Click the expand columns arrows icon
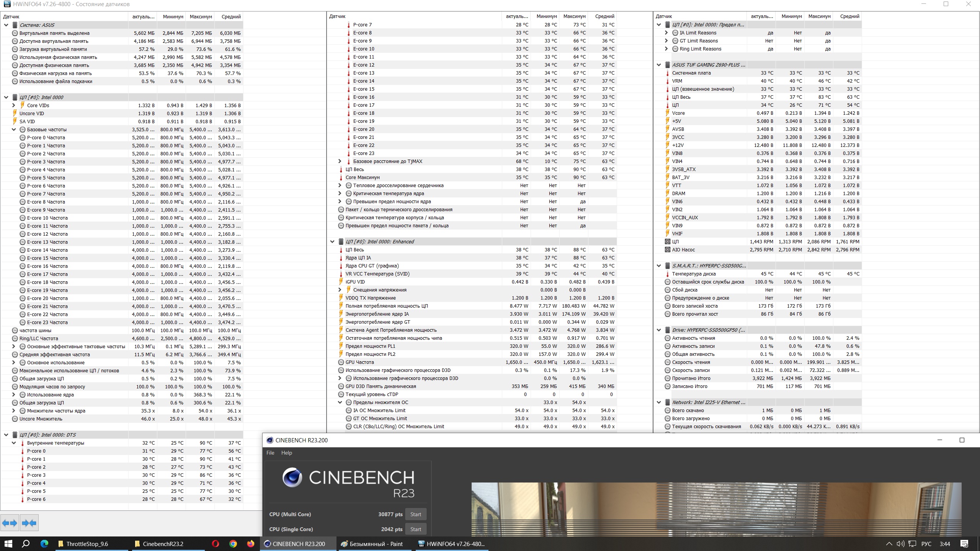The width and height of the screenshot is (980, 551). [10, 523]
